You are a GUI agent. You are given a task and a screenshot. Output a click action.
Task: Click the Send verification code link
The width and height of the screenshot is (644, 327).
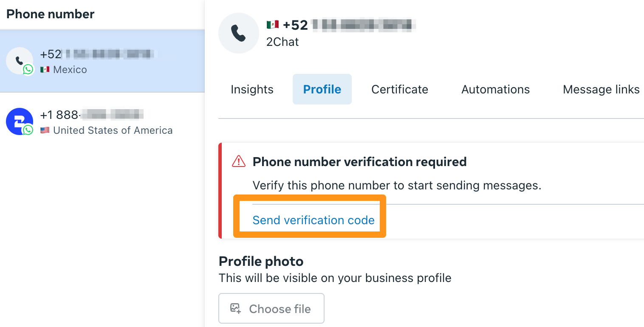[x=314, y=220]
